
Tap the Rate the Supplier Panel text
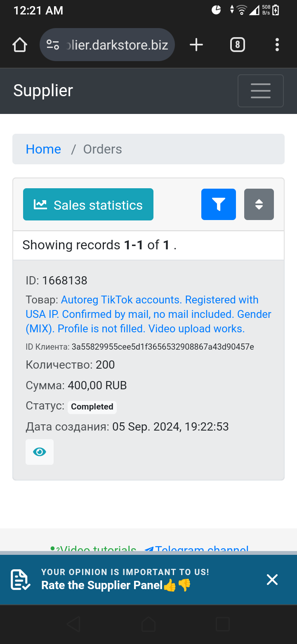102,585
